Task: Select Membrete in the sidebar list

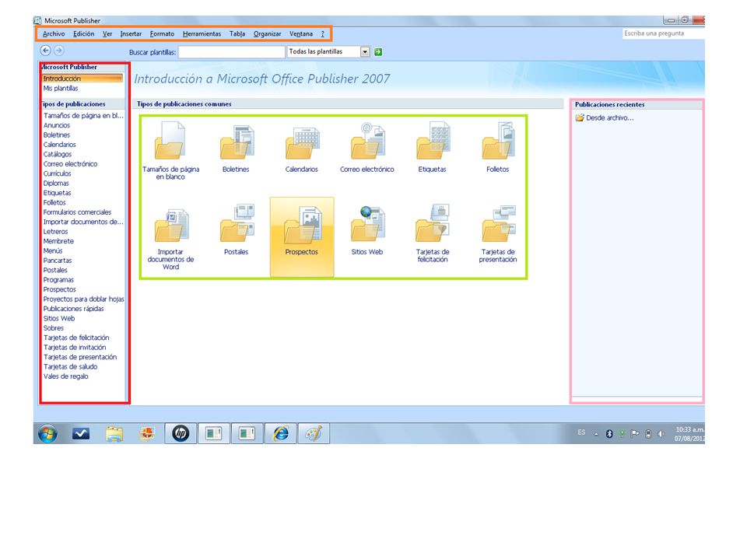Action: 58,241
